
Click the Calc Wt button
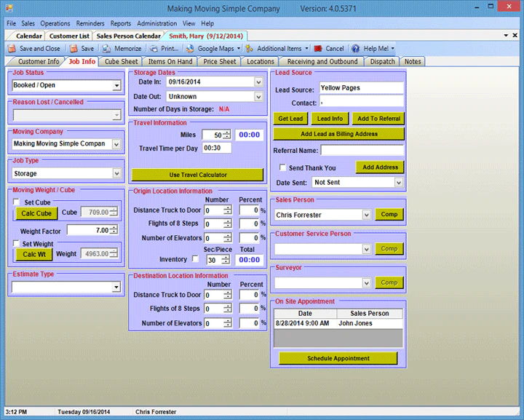tap(34, 254)
